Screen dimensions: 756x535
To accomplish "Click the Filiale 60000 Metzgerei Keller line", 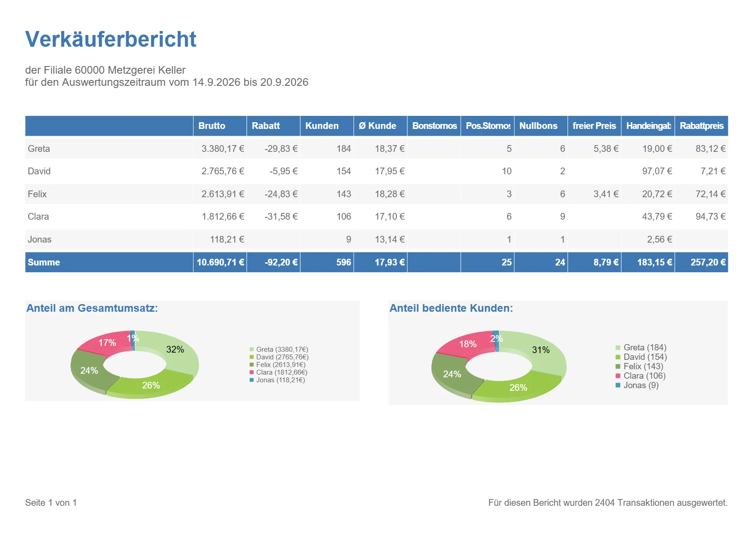I will tap(105, 70).
